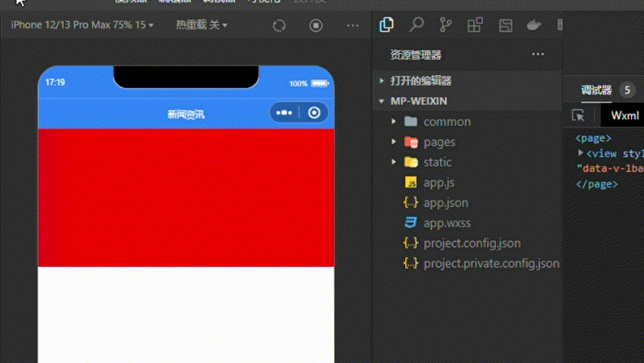The height and width of the screenshot is (363, 644).
Task: Open the Extensions blocks icon
Action: coord(475,25)
